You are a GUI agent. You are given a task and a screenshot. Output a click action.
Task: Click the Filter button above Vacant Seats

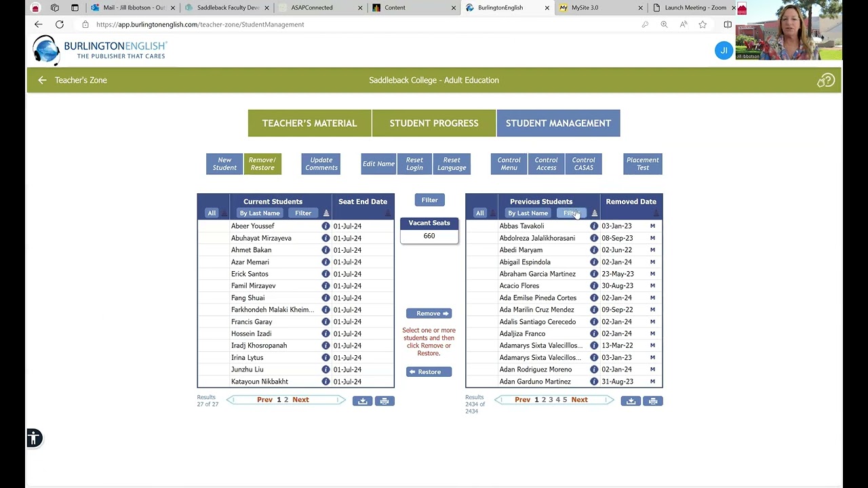[429, 201]
